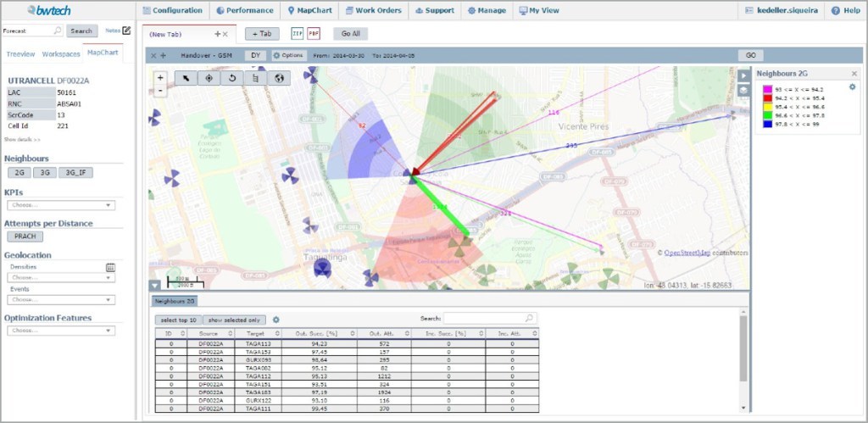This screenshot has height=423, width=868.
Task: Click the magenta legend color swatch
Action: point(767,90)
